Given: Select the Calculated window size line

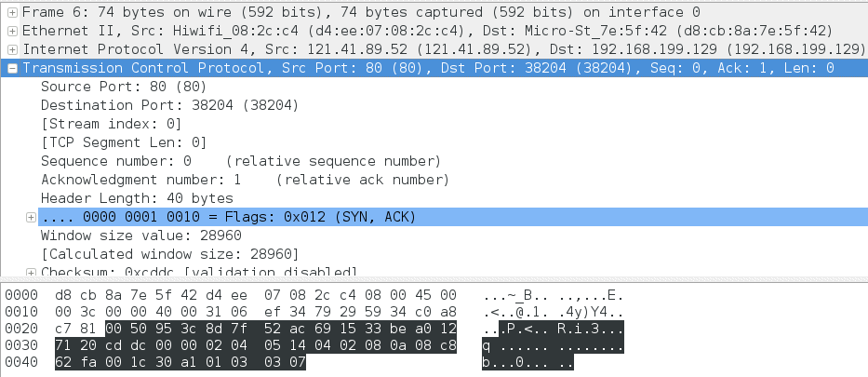Looking at the screenshot, I should (169, 255).
